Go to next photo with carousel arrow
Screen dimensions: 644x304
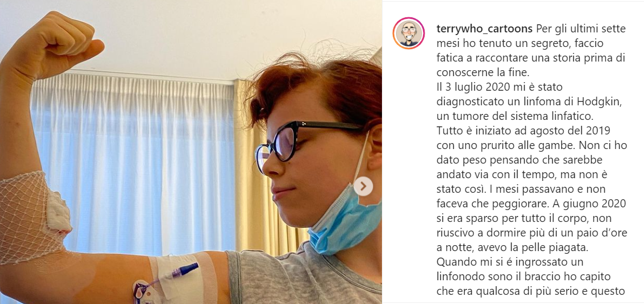point(363,186)
